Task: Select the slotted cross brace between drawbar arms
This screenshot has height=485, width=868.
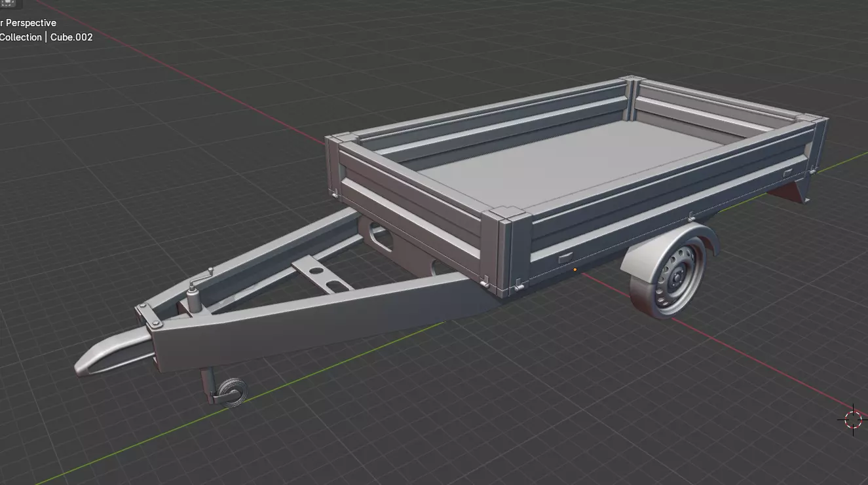Action: (324, 275)
